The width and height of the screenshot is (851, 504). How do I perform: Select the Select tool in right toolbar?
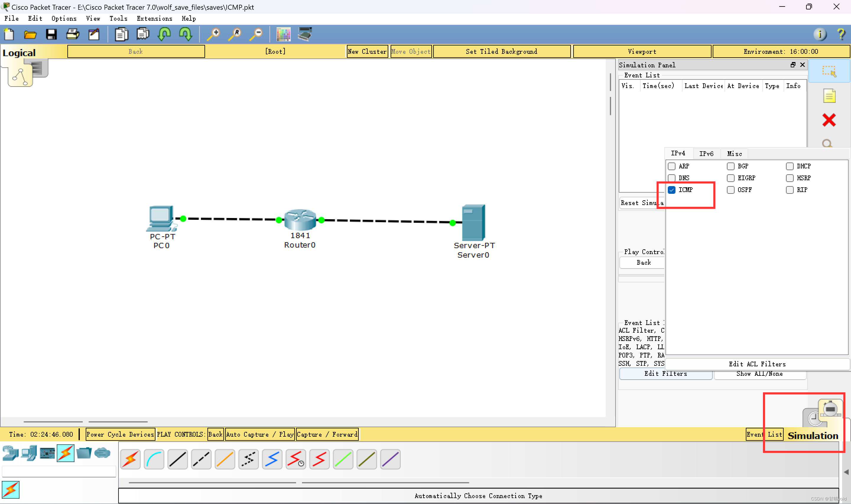(829, 71)
